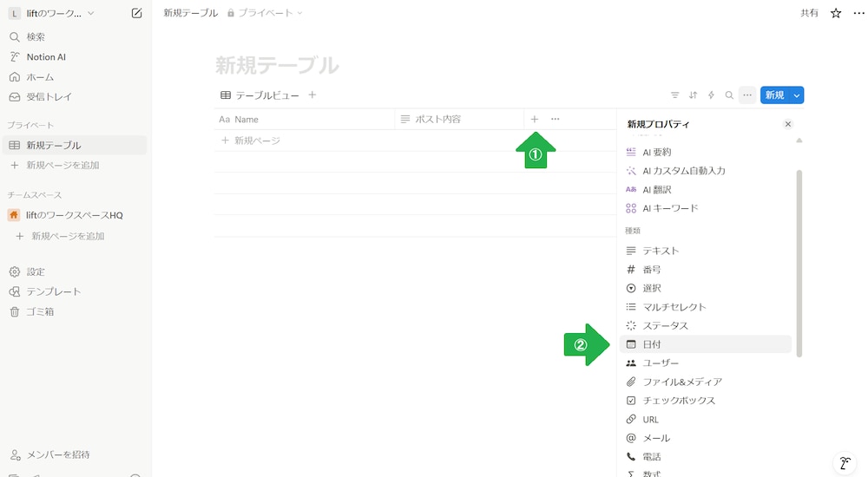
Task: Click the scroll-up arrow in the property panel
Action: coord(799,140)
